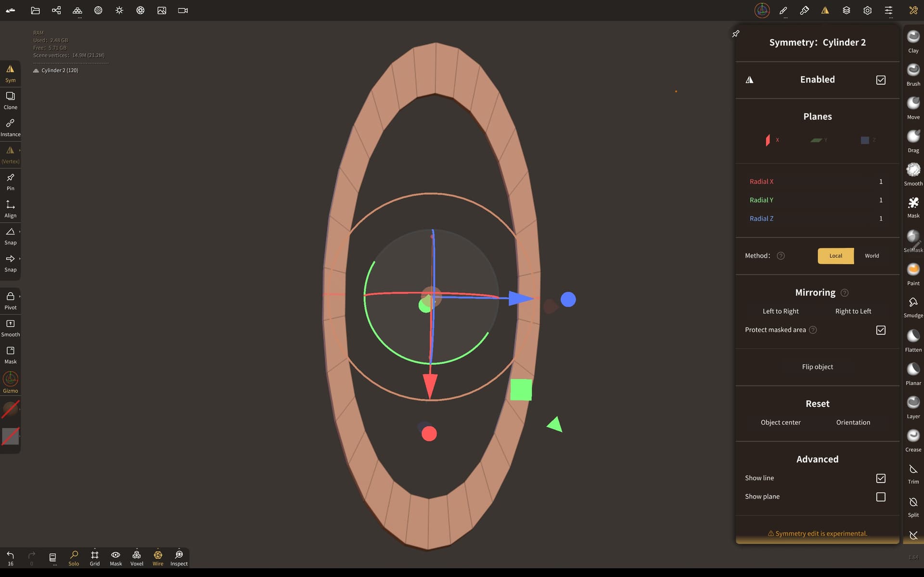
Task: Switch symmetry method to Local
Action: click(x=835, y=256)
